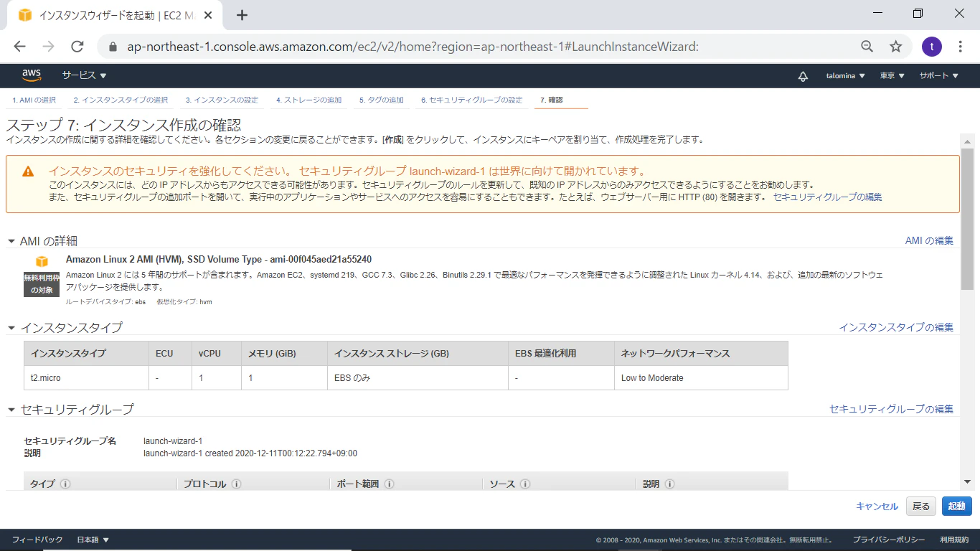The width and height of the screenshot is (980, 551).
Task: Open Chrome three-dot menu
Action: 961,47
